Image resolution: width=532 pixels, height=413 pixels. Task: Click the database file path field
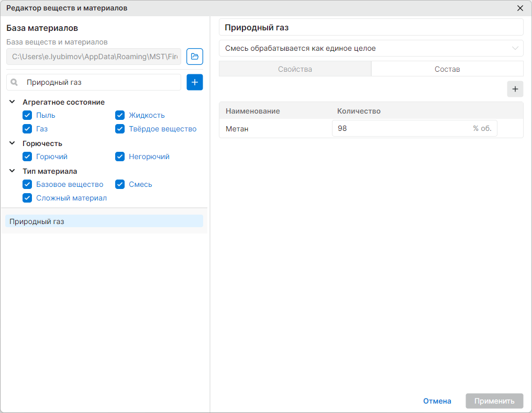[94, 57]
